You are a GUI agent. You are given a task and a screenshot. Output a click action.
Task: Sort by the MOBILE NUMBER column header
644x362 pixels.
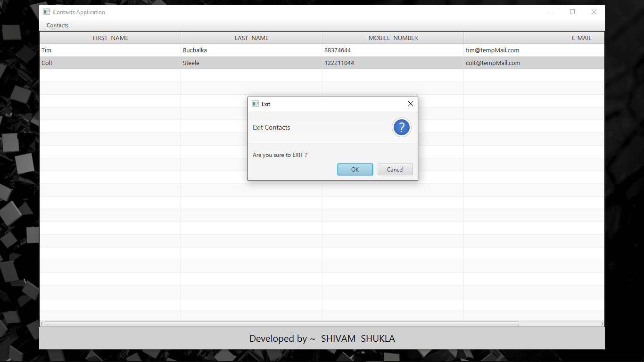pyautogui.click(x=393, y=38)
